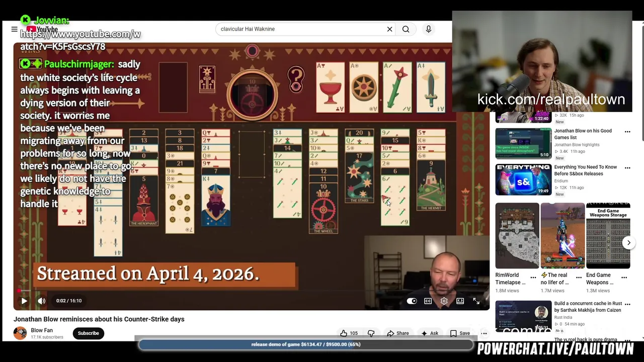
Task: Mute the video volume
Action: 42,301
